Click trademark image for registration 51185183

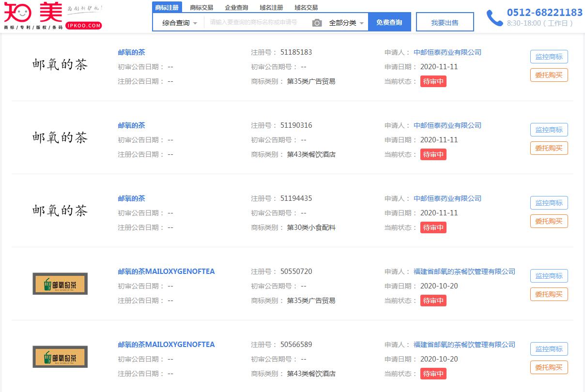pos(60,64)
